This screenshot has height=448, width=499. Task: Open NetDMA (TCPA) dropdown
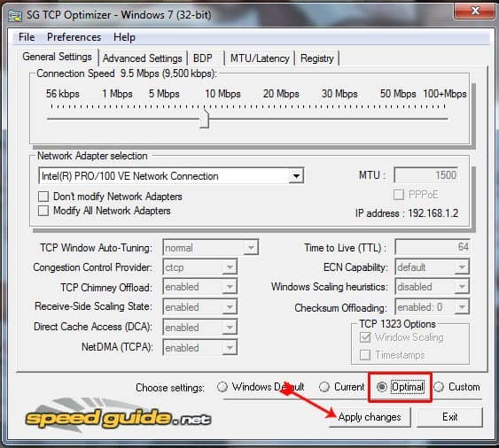(230, 348)
